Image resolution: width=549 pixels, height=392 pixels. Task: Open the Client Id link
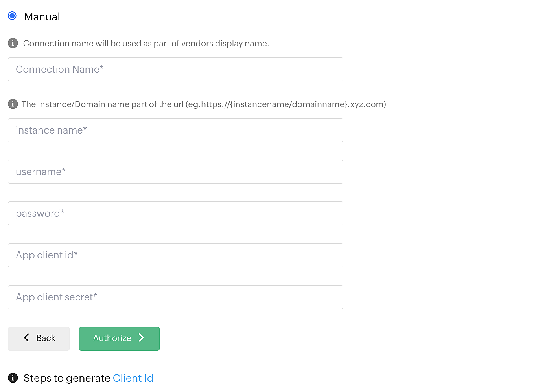[133, 378]
